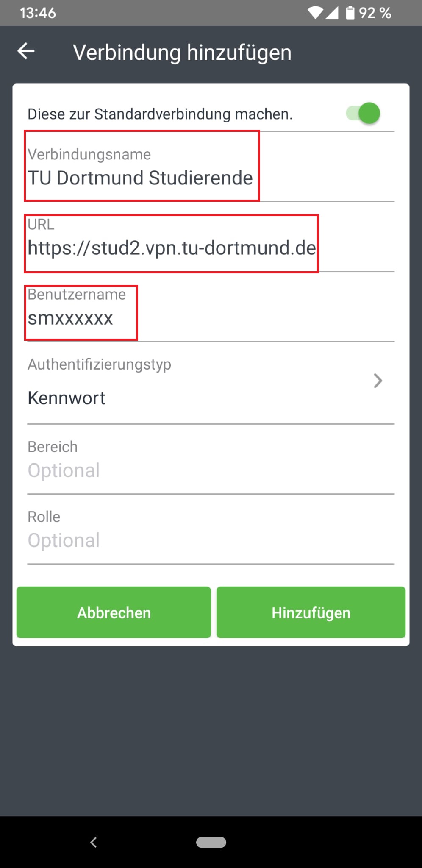
Task: Focus the Verbindungsname text field
Action: pyautogui.click(x=211, y=167)
